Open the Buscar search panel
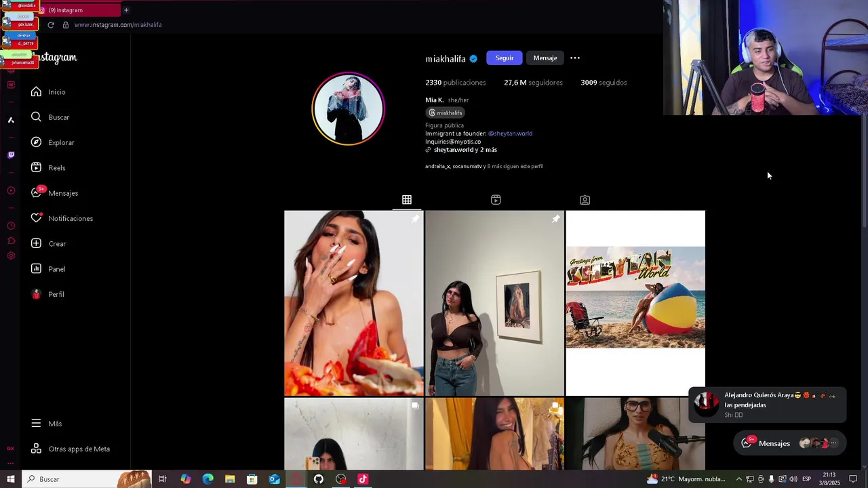This screenshot has height=488, width=868. [50, 117]
